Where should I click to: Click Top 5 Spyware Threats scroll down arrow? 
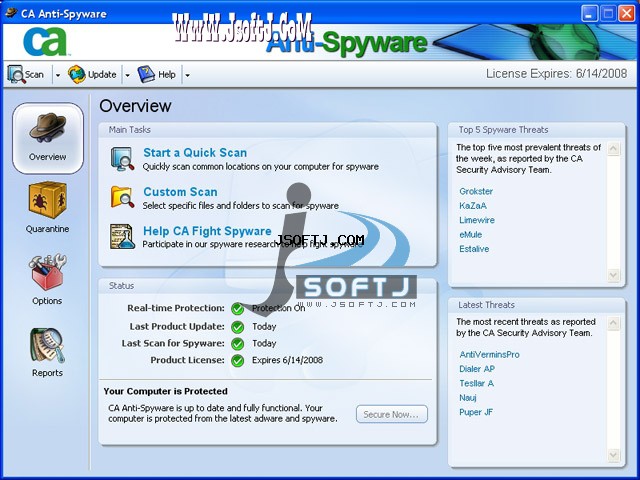(613, 275)
